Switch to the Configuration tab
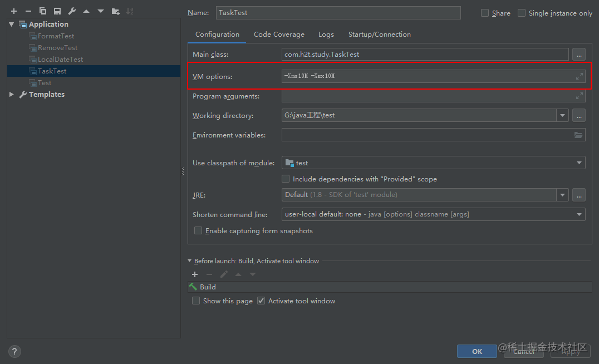The image size is (599, 364). click(217, 35)
